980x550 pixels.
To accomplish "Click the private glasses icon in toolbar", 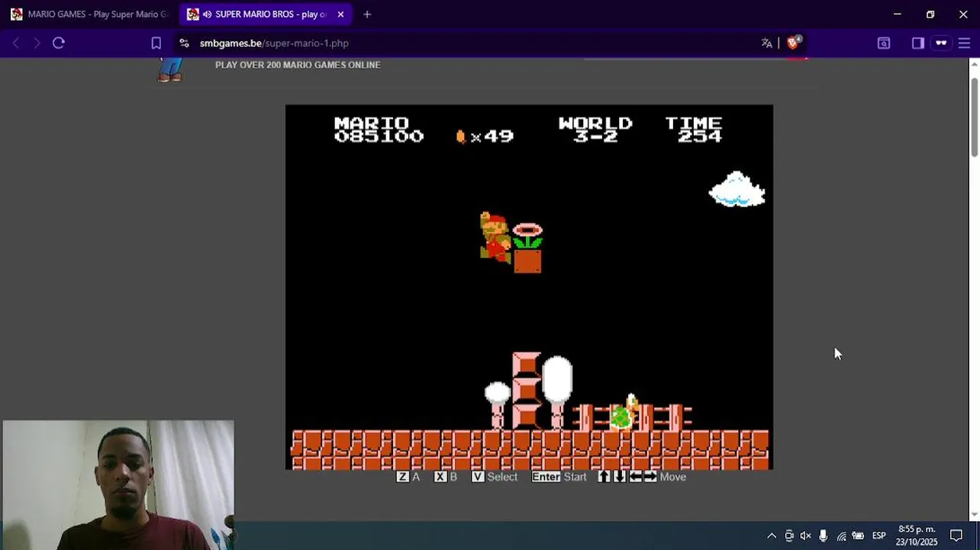I will 941,44.
